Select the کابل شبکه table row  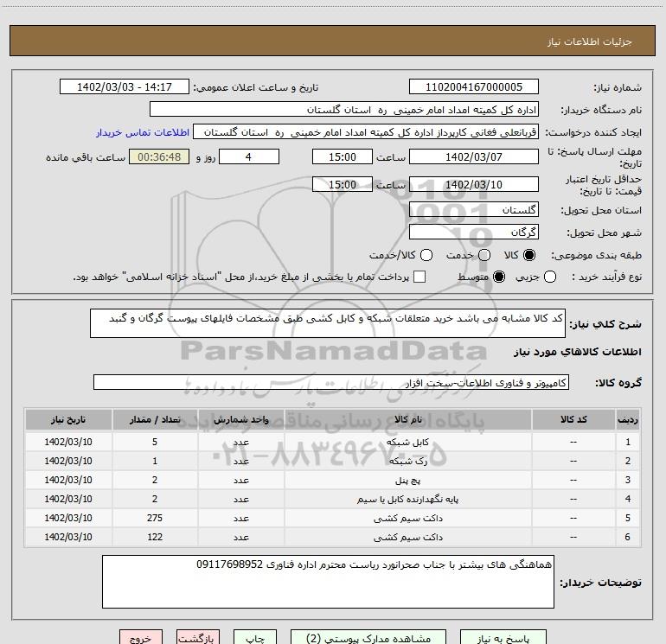(x=333, y=442)
